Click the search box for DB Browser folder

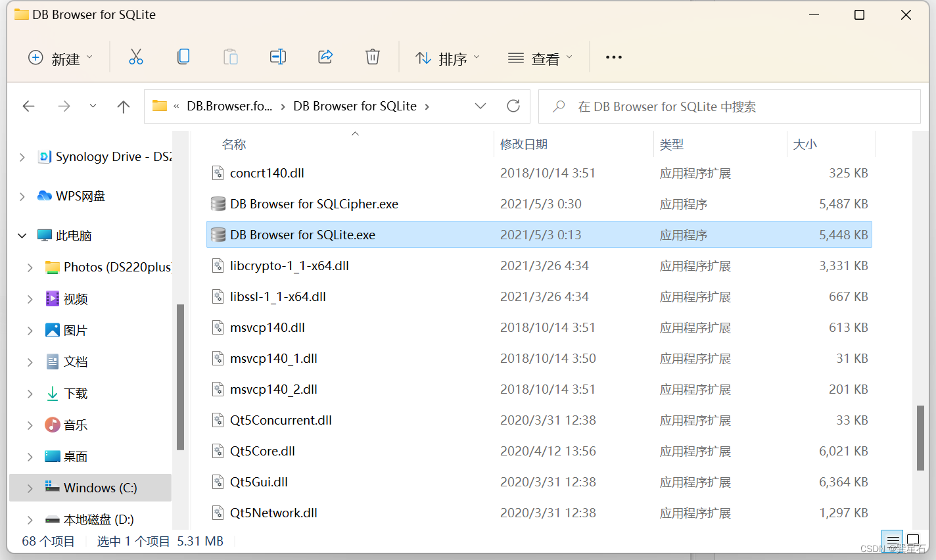coord(728,106)
